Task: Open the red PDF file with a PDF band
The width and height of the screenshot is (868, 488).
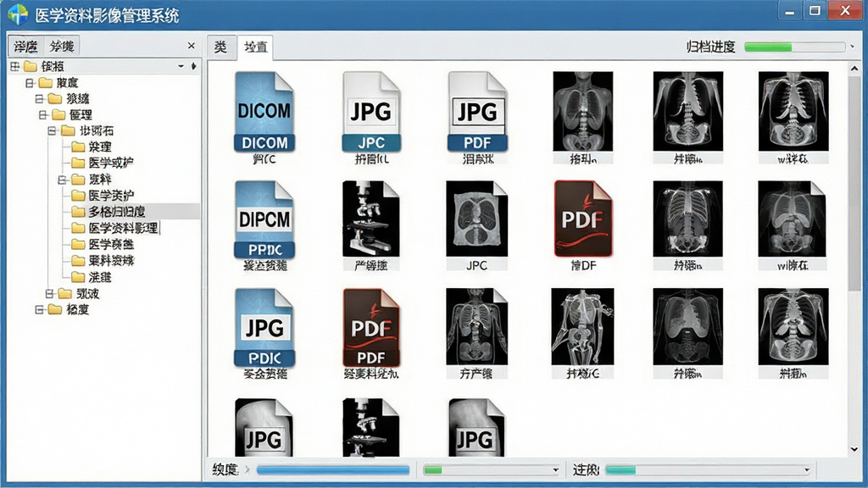Action: (371, 328)
